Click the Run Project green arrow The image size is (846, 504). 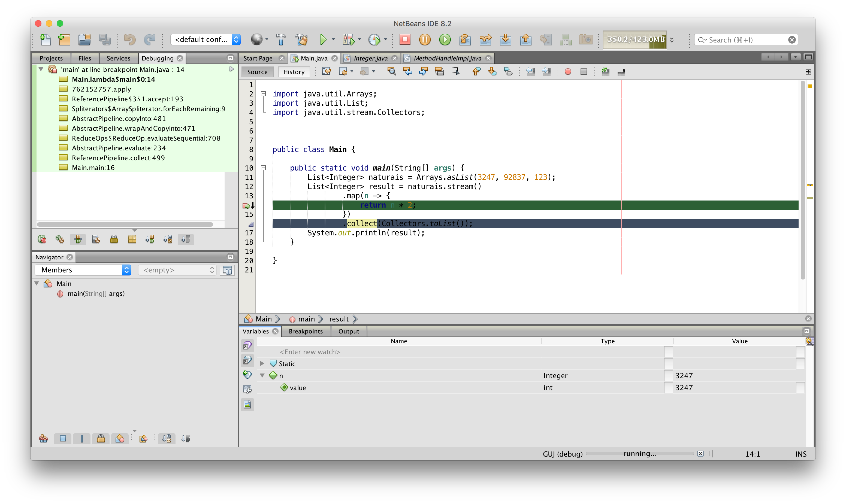click(323, 40)
